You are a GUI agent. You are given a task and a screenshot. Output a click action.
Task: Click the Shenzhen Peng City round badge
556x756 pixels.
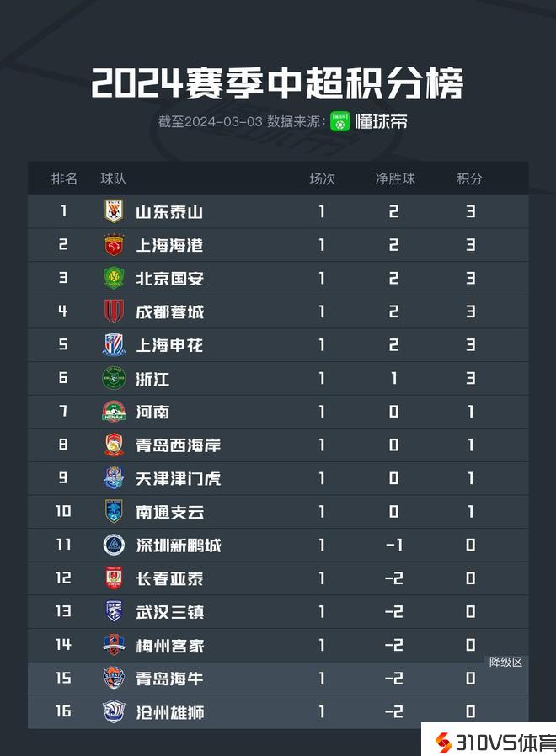(x=114, y=545)
